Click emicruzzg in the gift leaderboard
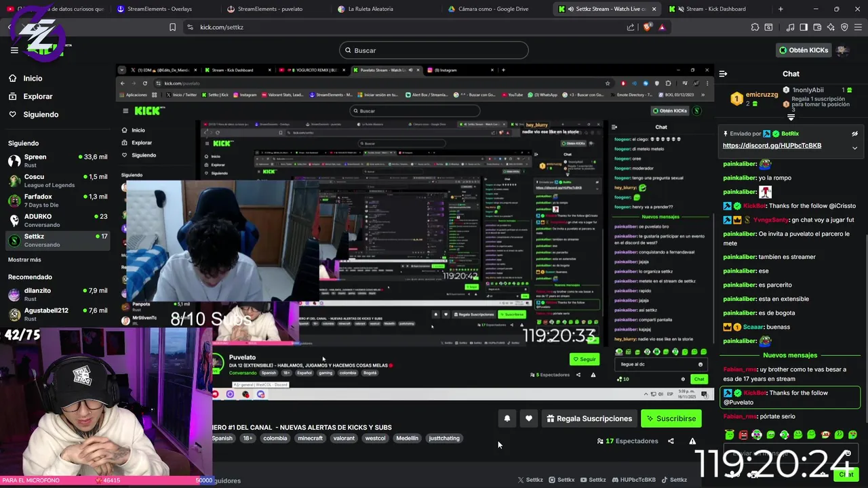Screen dimensions: 868x488 pyautogui.click(x=762, y=95)
